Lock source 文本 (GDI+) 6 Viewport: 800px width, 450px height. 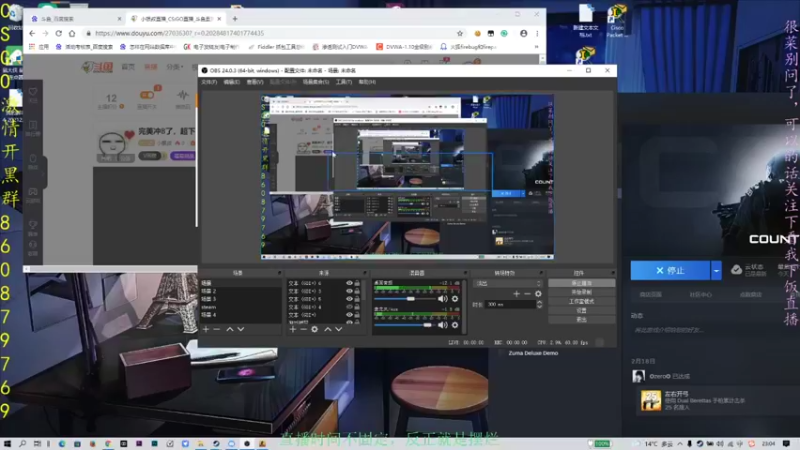tap(357, 283)
